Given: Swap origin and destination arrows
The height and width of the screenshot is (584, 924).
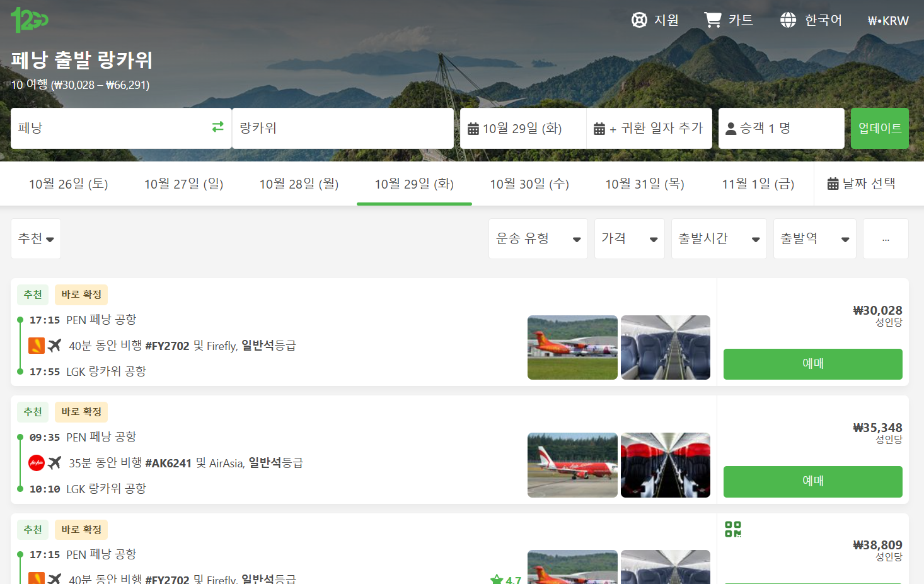Looking at the screenshot, I should 217,127.
